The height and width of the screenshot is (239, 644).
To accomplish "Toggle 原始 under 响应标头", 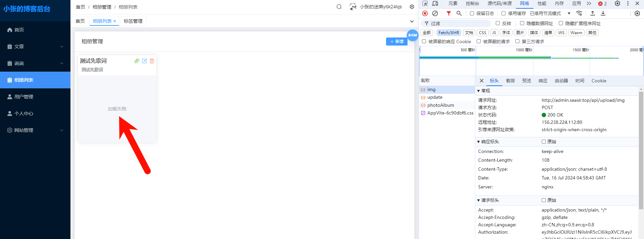I will 544,142.
